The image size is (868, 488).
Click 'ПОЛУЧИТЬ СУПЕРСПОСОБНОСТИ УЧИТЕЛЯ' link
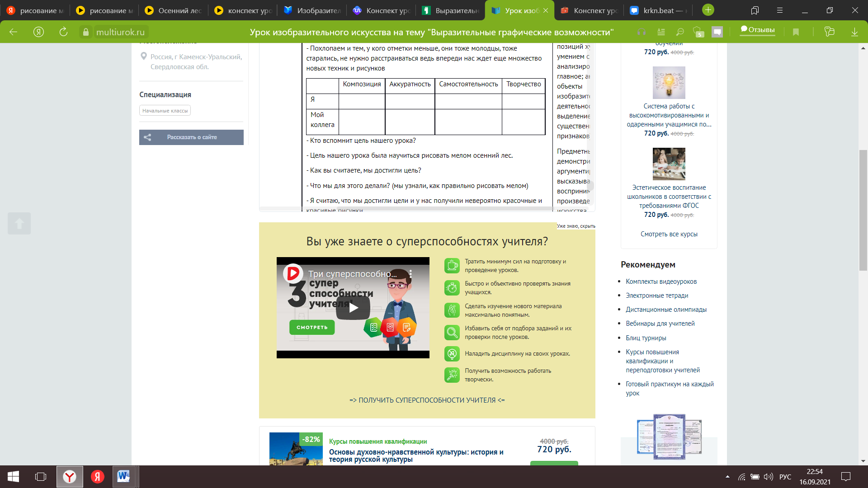[427, 400]
